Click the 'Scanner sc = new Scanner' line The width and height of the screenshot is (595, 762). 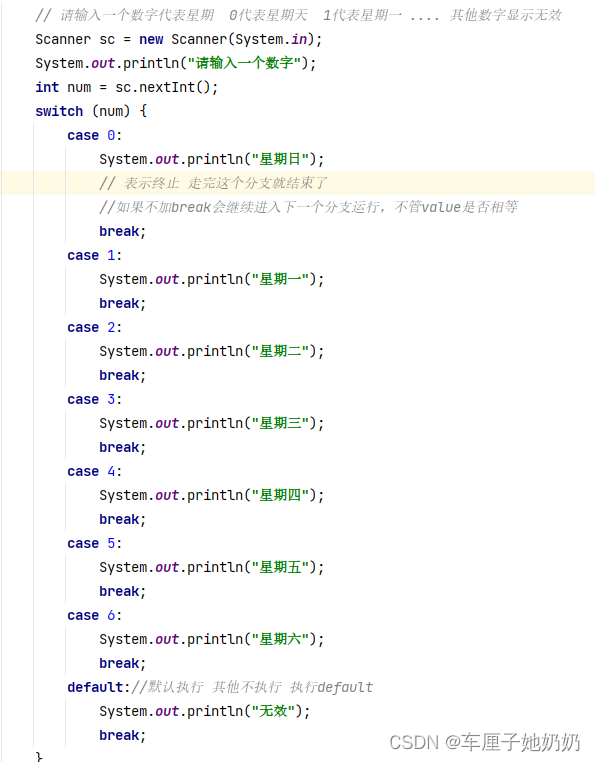click(178, 39)
